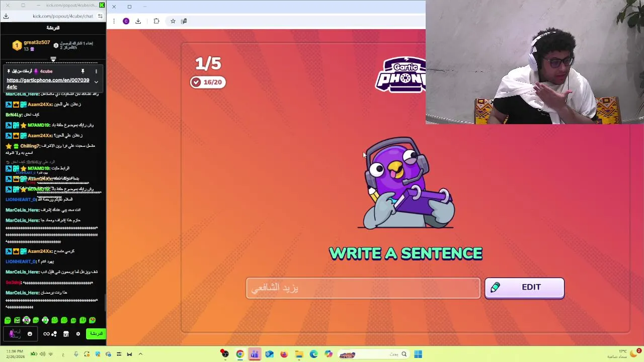Click the Gartic Phone logo
Image resolution: width=644 pixels, height=362 pixels.
(x=401, y=75)
